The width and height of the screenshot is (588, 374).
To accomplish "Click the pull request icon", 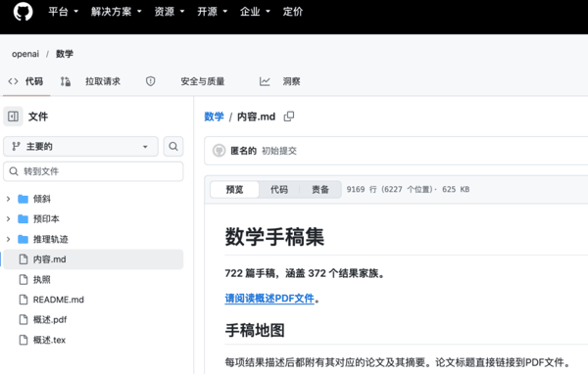I will pos(66,81).
